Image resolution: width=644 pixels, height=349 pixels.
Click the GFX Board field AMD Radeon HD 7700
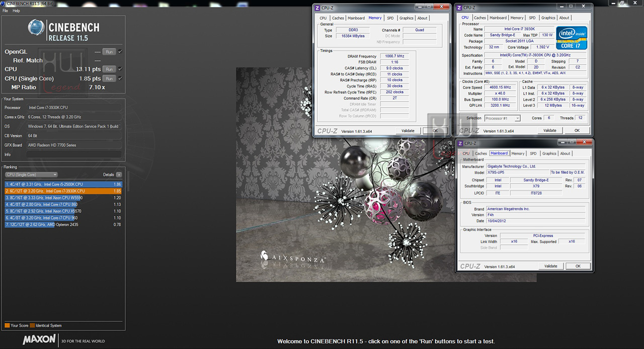pyautogui.click(x=74, y=145)
